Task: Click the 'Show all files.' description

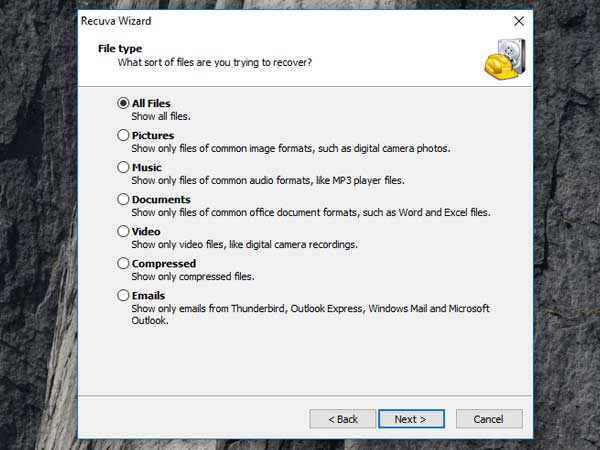Action: pos(161,116)
